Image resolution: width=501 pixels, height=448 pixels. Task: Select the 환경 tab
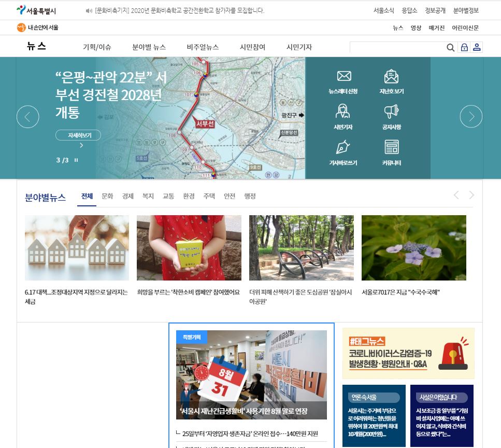point(189,196)
